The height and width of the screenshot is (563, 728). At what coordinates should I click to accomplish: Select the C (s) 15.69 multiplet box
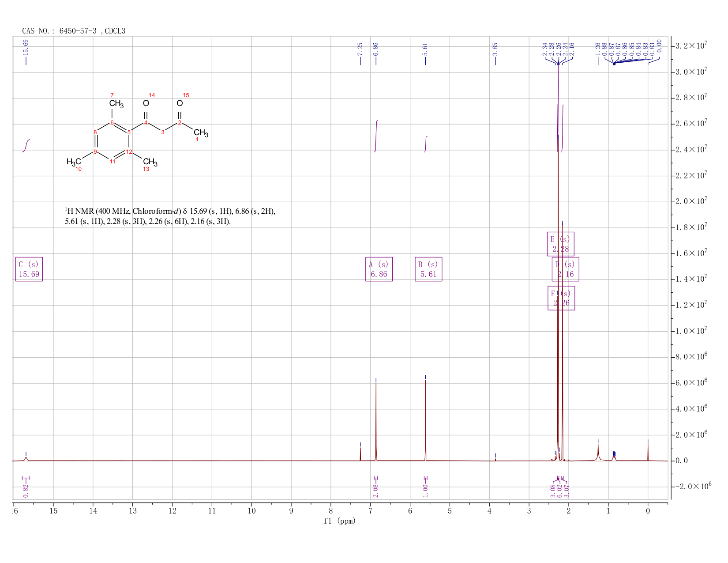point(29,269)
